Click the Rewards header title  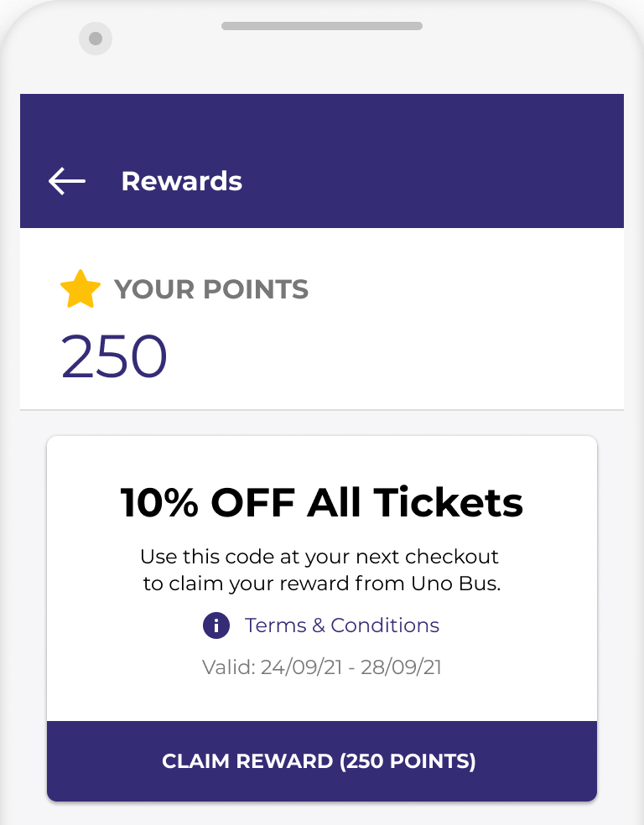[x=182, y=181]
